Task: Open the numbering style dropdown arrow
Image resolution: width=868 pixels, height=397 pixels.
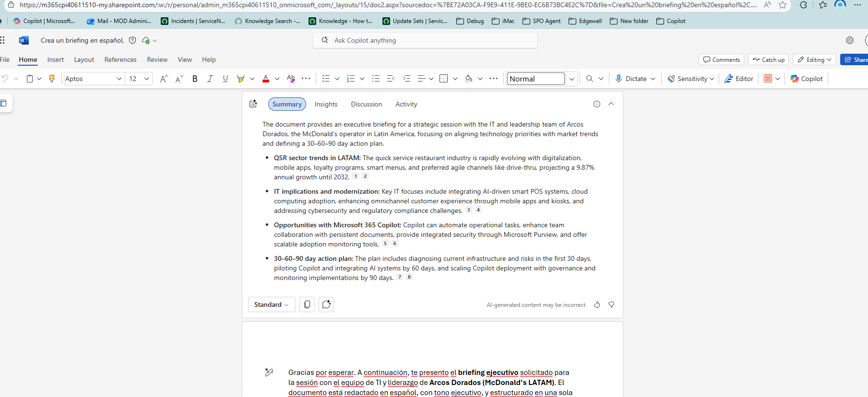Action: (x=362, y=79)
